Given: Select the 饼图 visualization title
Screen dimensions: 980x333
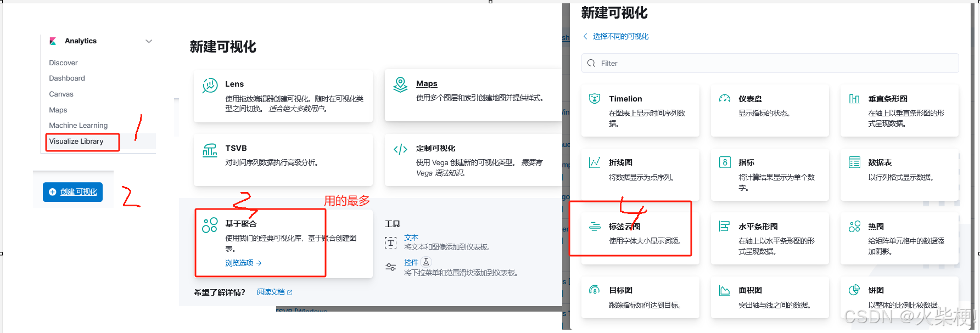Looking at the screenshot, I should pyautogui.click(x=876, y=290).
